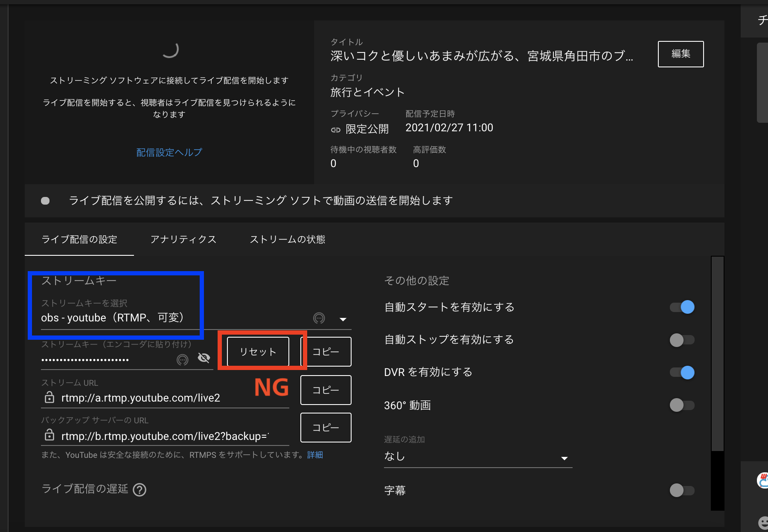
Task: Reset the stream key with リセット
Action: (x=258, y=351)
